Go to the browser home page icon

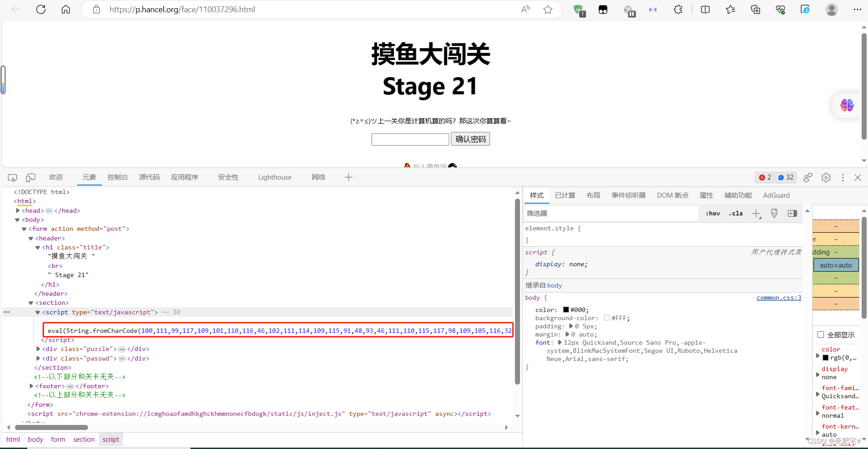tap(66, 10)
